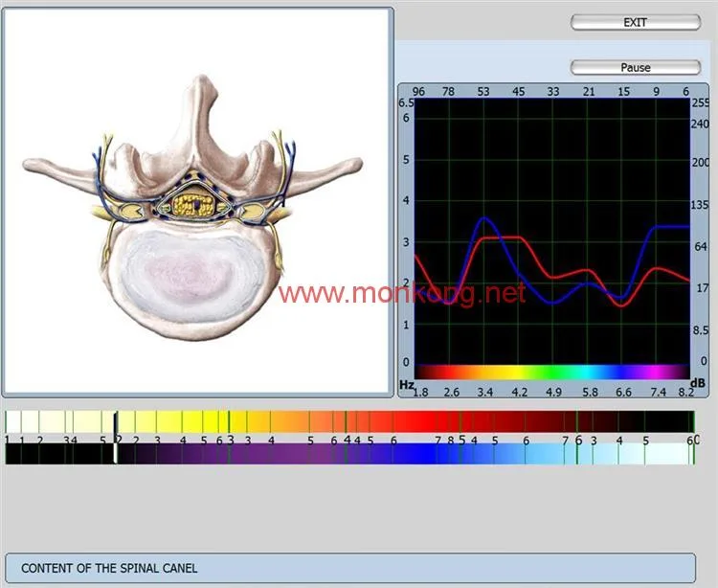The height and width of the screenshot is (588, 718).
Task: Click the Hz unit label
Action: click(x=407, y=384)
